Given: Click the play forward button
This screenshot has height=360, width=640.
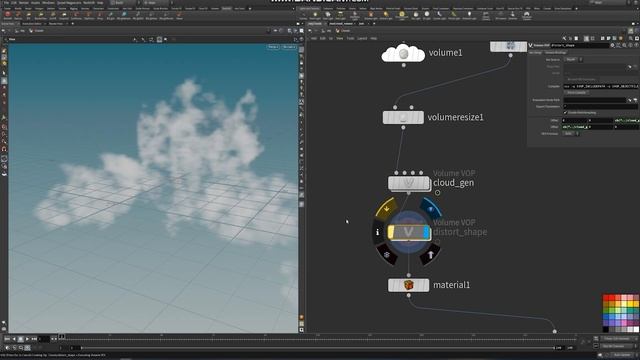Looking at the screenshot, I should coord(27,339).
